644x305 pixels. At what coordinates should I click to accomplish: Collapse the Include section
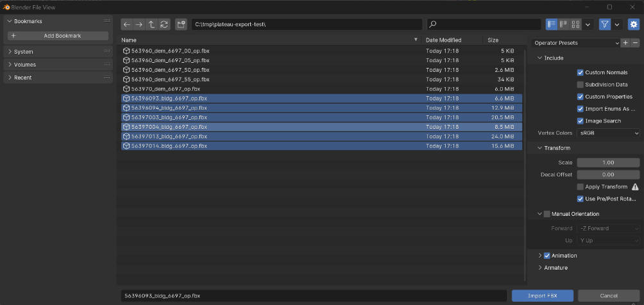click(539, 58)
